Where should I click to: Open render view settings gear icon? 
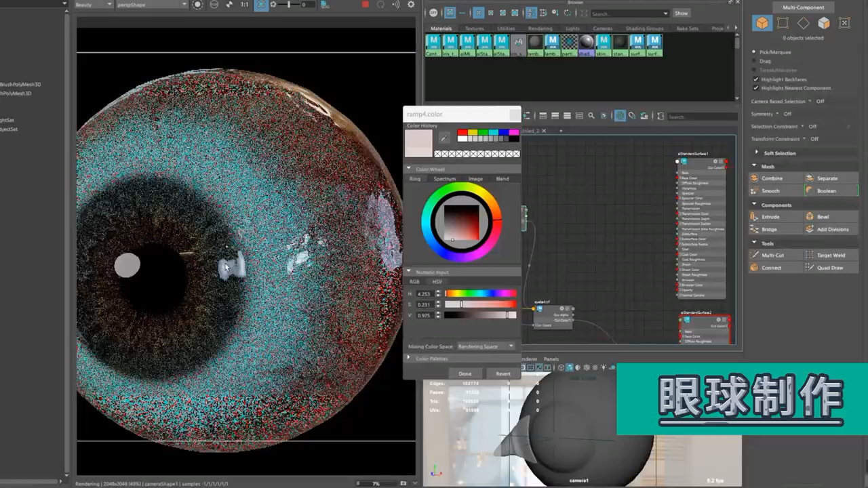[411, 5]
